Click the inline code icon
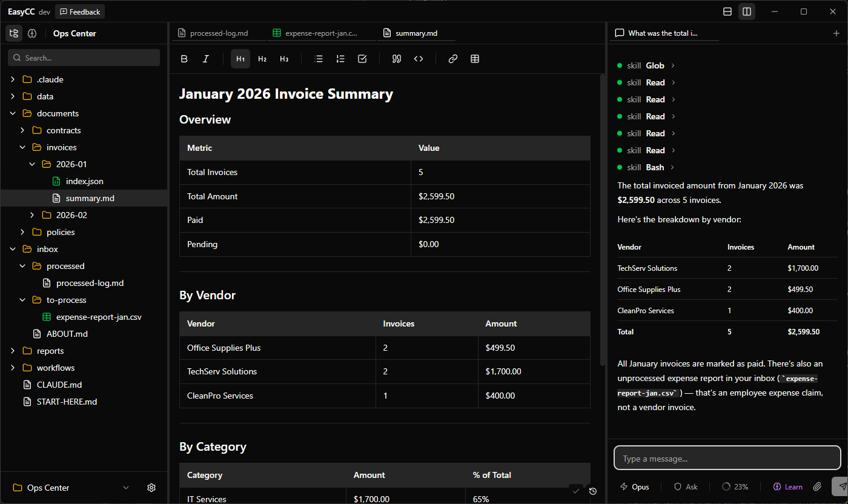 (419, 59)
